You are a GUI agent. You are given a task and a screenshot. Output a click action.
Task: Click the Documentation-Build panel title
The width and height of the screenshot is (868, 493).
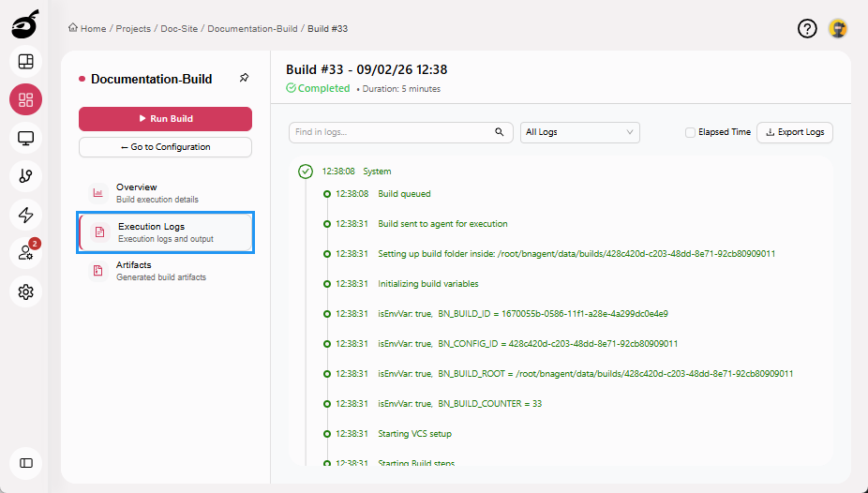pos(151,79)
